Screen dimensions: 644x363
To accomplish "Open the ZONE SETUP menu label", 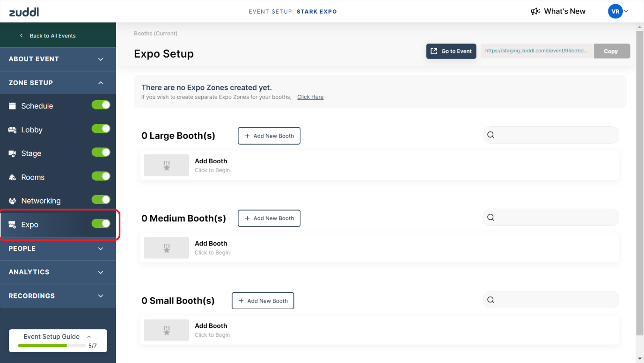I will click(31, 83).
